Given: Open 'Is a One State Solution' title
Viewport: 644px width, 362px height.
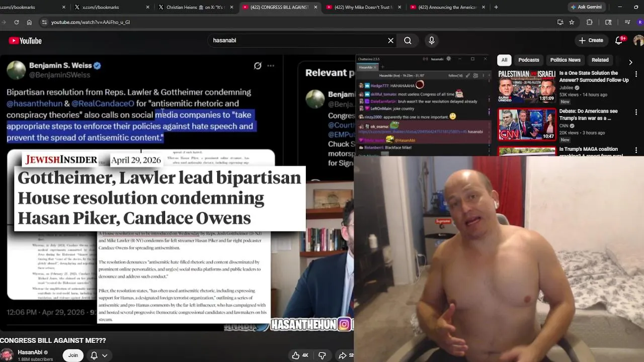Looking at the screenshot, I should [x=594, y=76].
